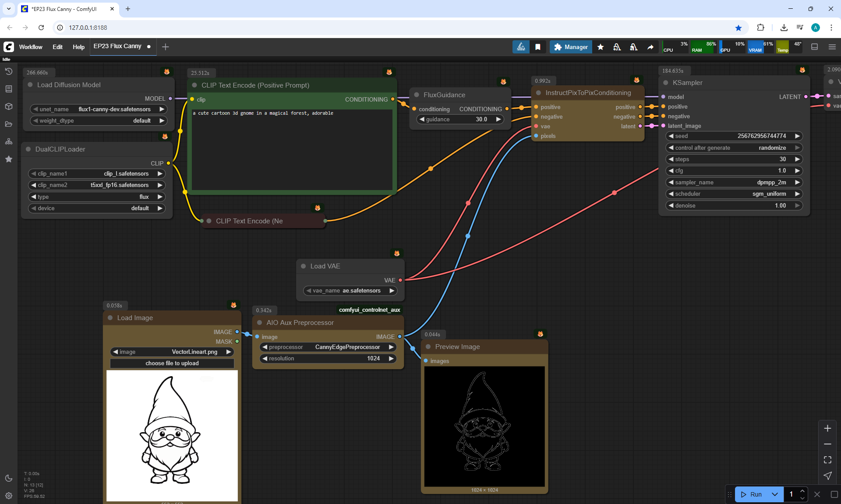The width and height of the screenshot is (841, 504).
Task: Open the Run button dropdown arrow
Action: click(x=774, y=494)
